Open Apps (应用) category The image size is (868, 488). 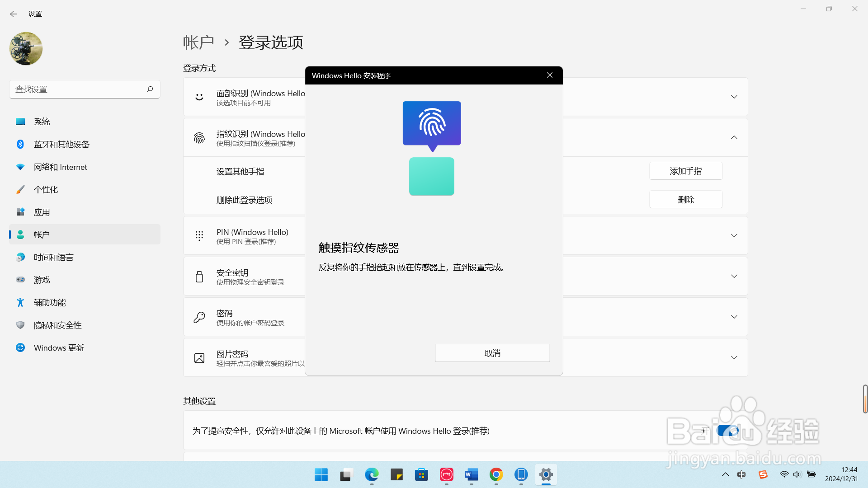85,212
